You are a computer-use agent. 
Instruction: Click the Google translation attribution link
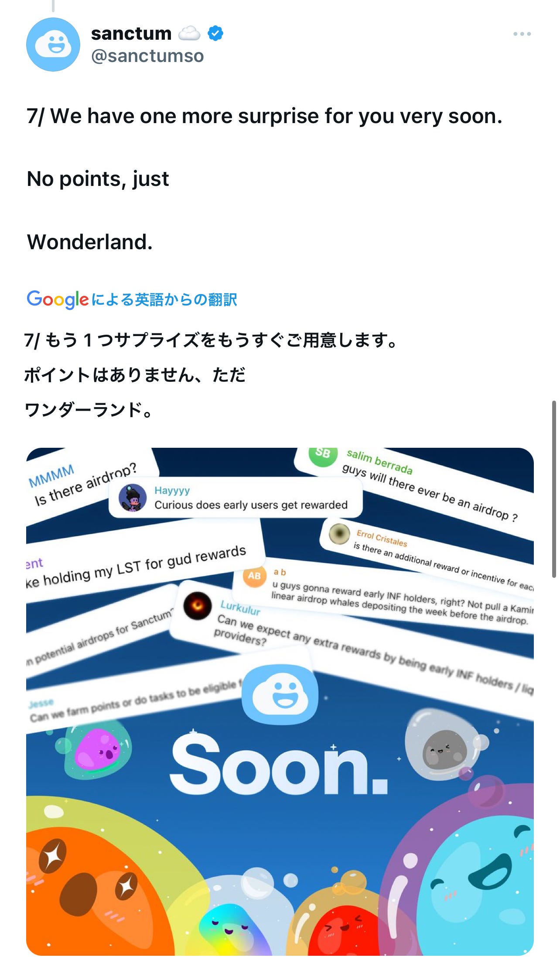coord(132,299)
